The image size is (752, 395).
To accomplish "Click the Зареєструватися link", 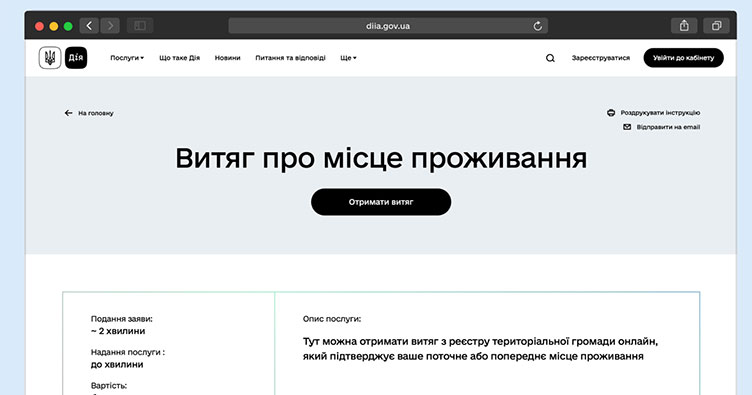I will click(600, 58).
